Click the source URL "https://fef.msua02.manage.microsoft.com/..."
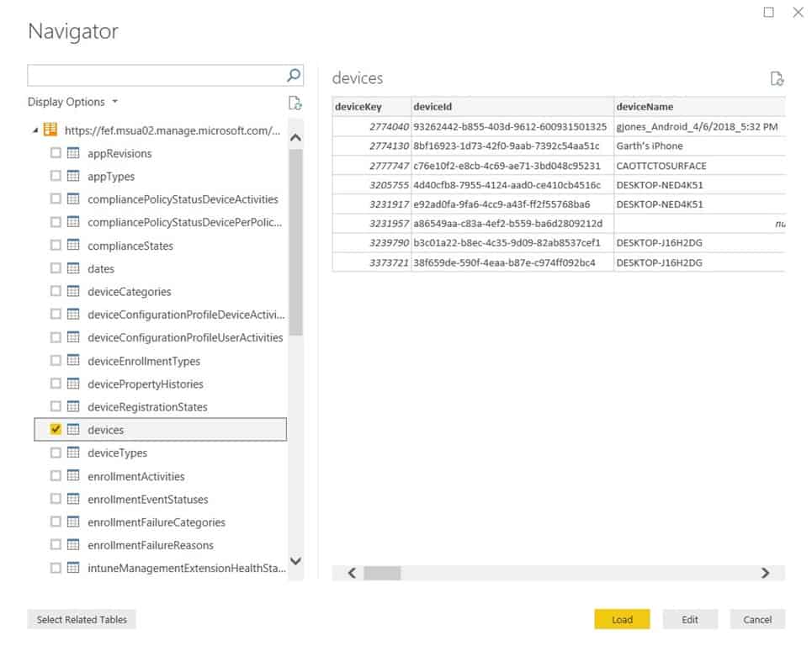812x646 pixels. coord(172,130)
